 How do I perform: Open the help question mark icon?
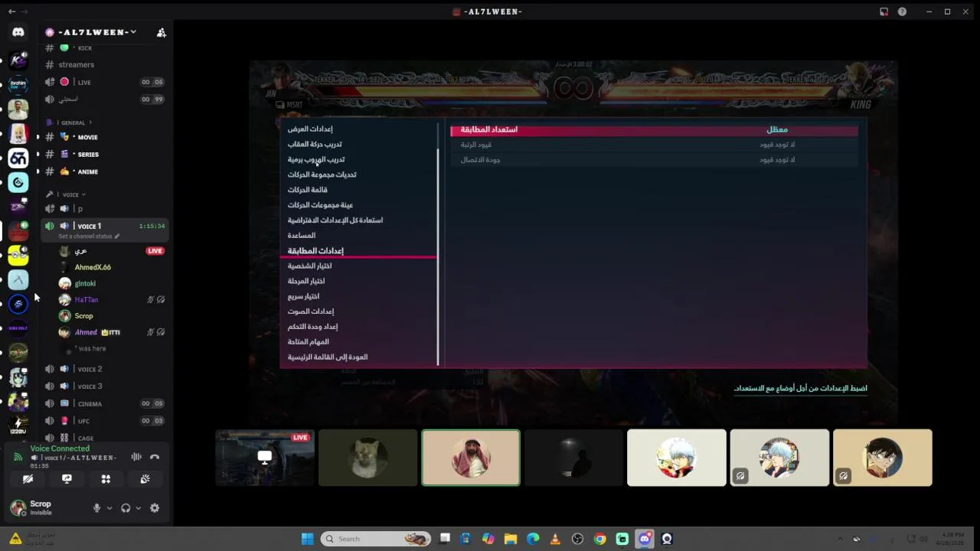click(x=902, y=11)
